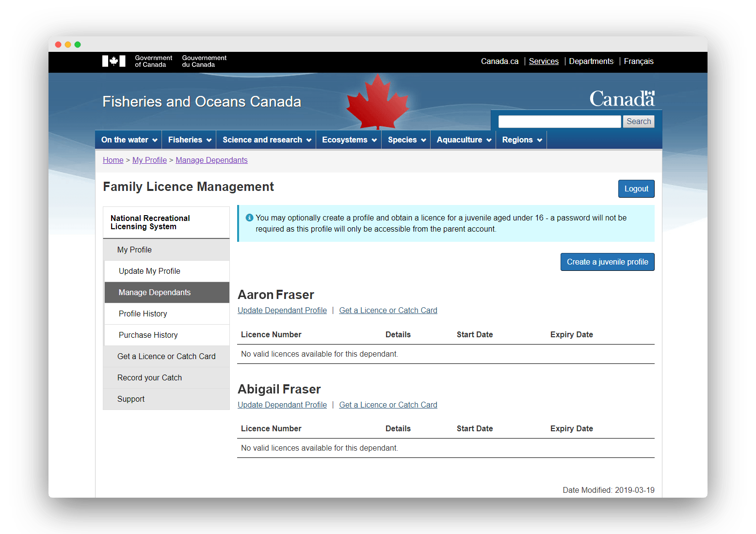Image resolution: width=756 pixels, height=534 pixels.
Task: Open Record your Catch in sidebar
Action: click(166, 377)
